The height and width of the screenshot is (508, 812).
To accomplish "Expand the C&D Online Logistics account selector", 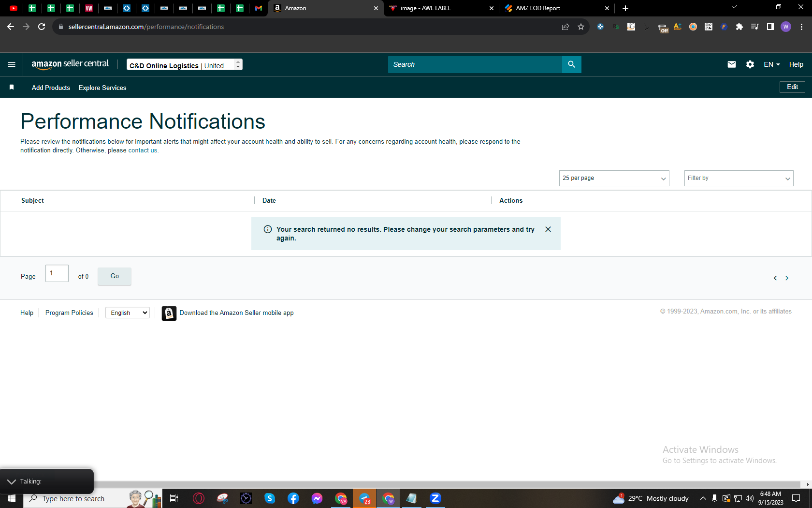I will pyautogui.click(x=185, y=64).
